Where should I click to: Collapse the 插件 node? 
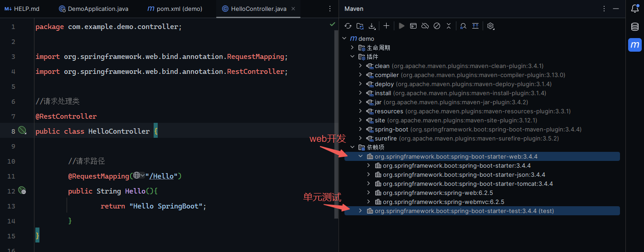353,57
